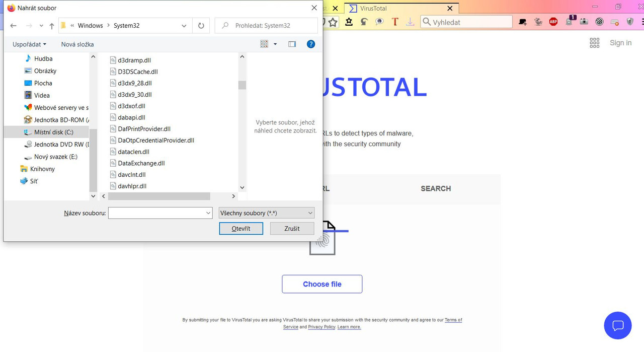This screenshot has width=644, height=352.
Task: Toggle the preview pane button
Action: click(x=292, y=44)
